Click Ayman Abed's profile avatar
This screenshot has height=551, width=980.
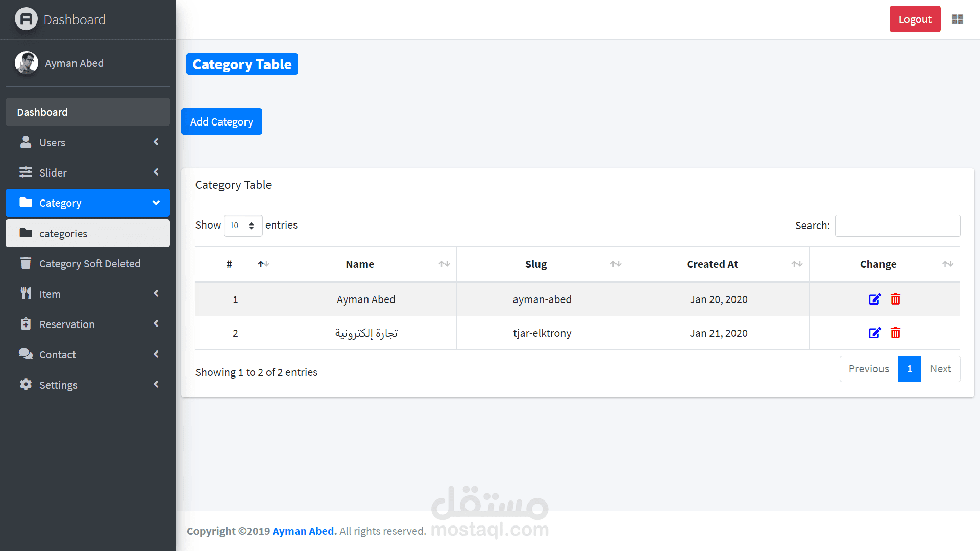click(26, 63)
